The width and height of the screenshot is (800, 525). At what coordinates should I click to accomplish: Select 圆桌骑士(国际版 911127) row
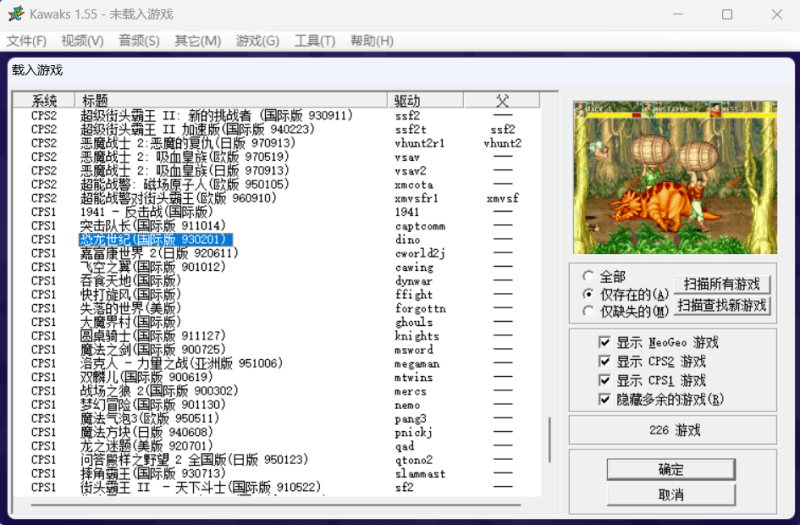click(x=276, y=336)
